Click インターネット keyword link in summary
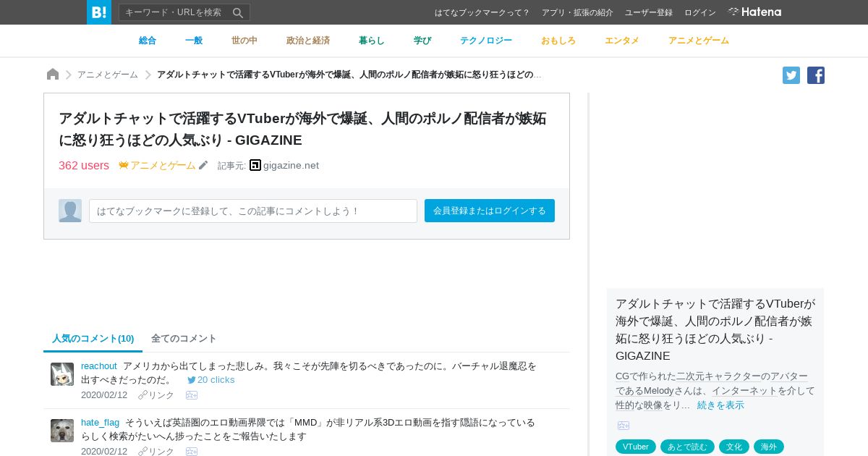The height and width of the screenshot is (456, 868). point(744,391)
